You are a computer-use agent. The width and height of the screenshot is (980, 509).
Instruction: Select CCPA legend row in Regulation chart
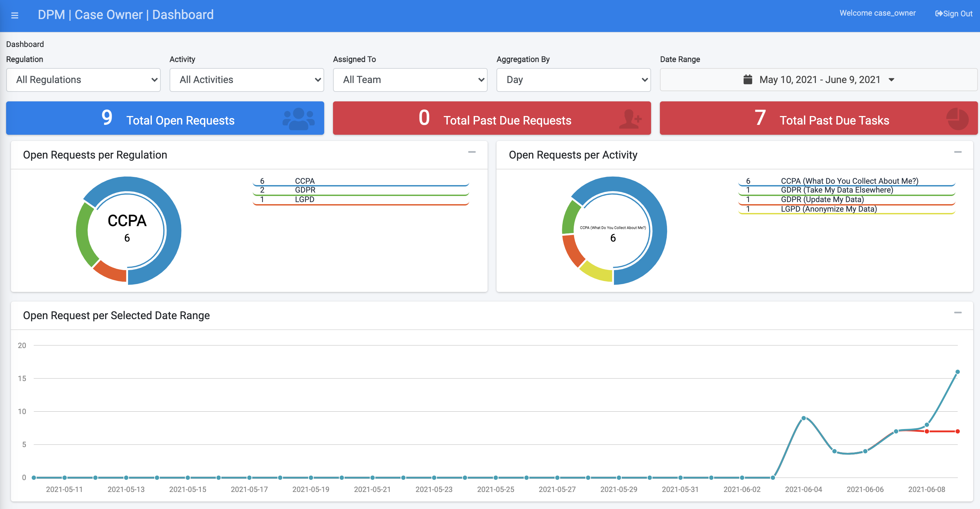(361, 181)
